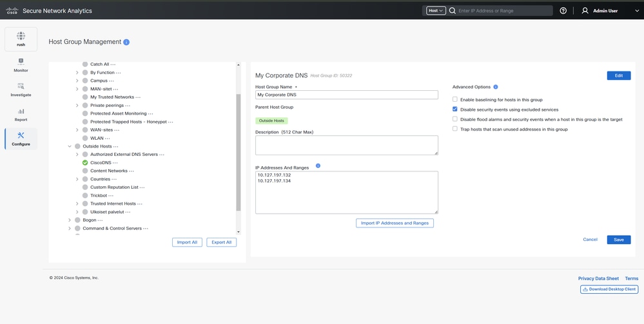Image resolution: width=644 pixels, height=324 pixels.
Task: Click the IP Addresses And Ranges text area
Action: click(347, 192)
